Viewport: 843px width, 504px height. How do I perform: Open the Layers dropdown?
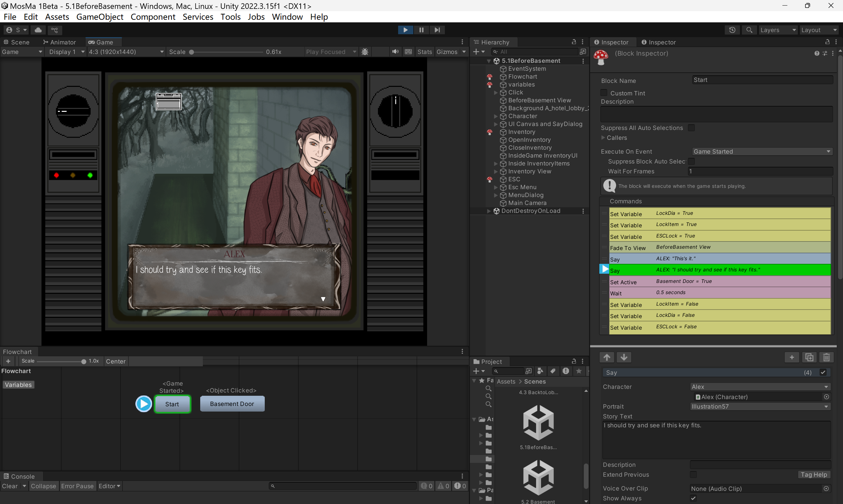778,30
